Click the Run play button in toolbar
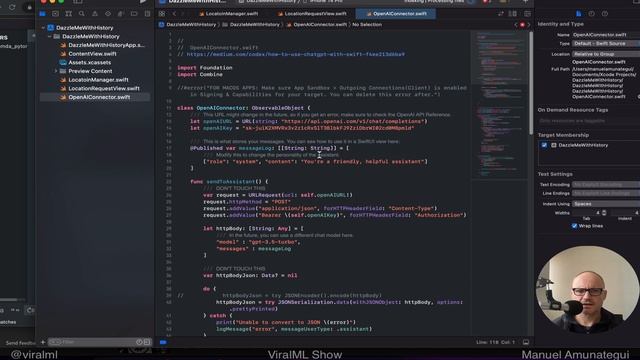This screenshot has height=360, width=640. [x=143, y=2]
